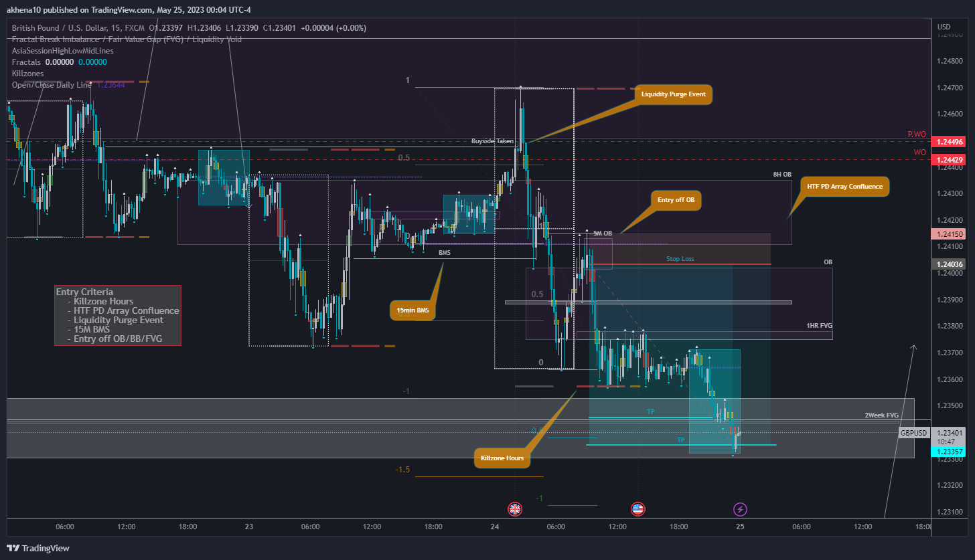This screenshot has width=975, height=560.
Task: Click the 1.24700 price axis tick
Action: tap(951, 88)
